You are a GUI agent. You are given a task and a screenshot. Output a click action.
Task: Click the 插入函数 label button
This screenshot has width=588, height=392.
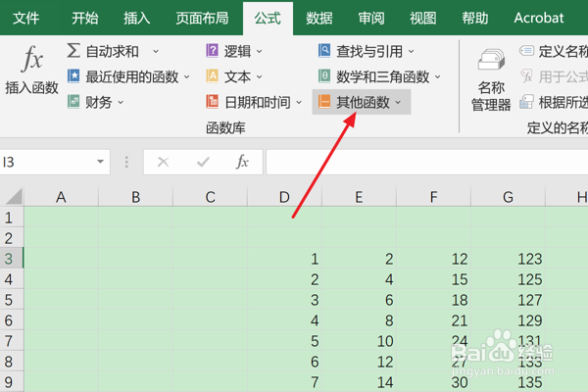(32, 88)
